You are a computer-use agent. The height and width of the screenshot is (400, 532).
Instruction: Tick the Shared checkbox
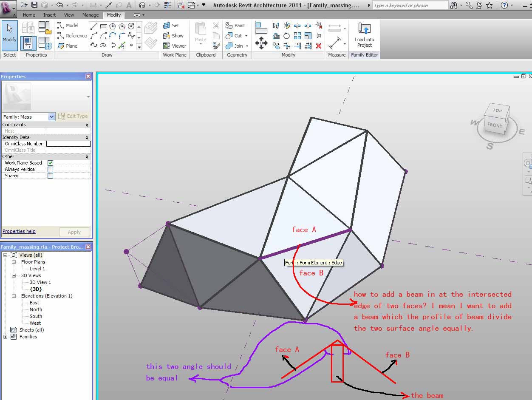[x=50, y=176]
